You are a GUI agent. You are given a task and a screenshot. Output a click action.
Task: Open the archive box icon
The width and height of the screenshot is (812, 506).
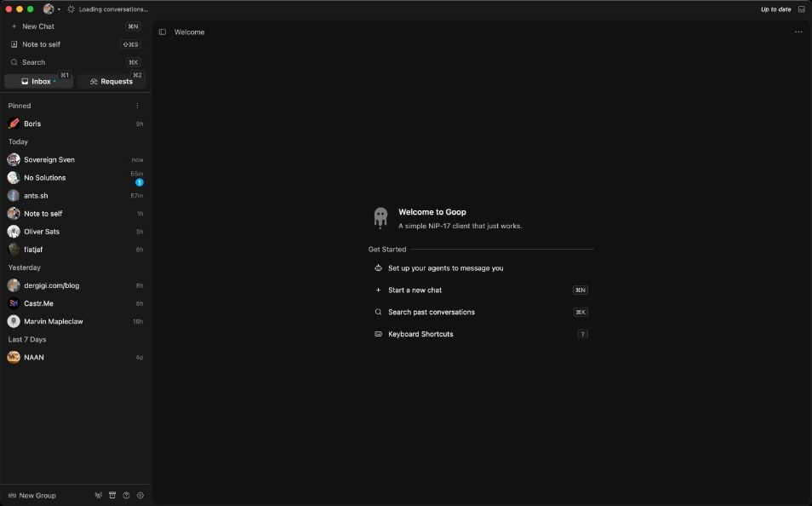tap(112, 496)
